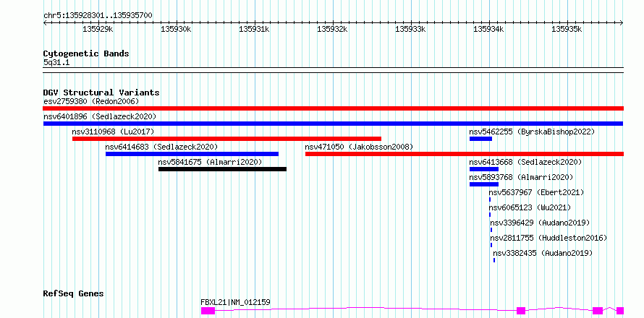
Task: Click the nsv5637967 (Ebert2021) label
Action: 536,192
